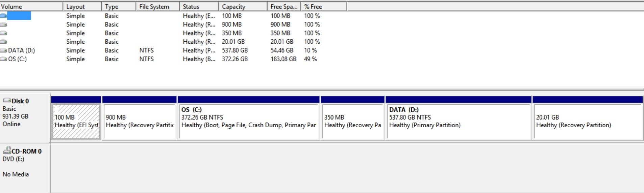Sort the list by Volume column header
The height and width of the screenshot is (193, 644).
click(x=31, y=6)
